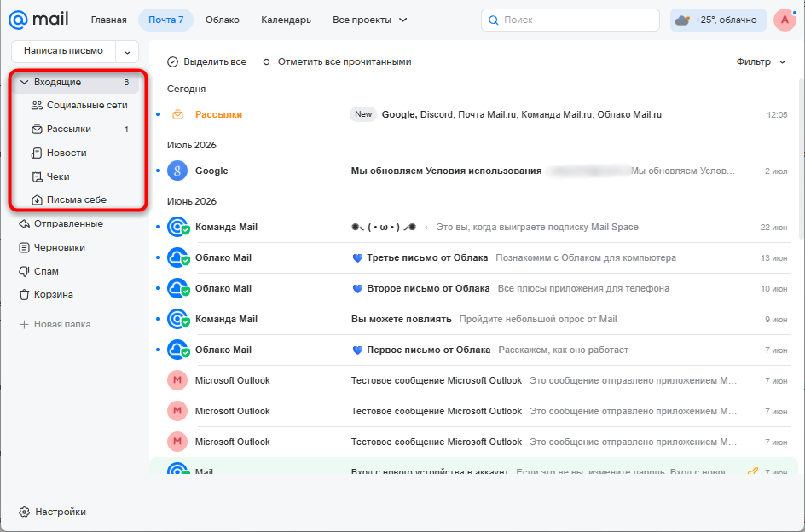805x532 pixels.
Task: Click the Рассылки envelope icon in sidebar
Action: [37, 129]
